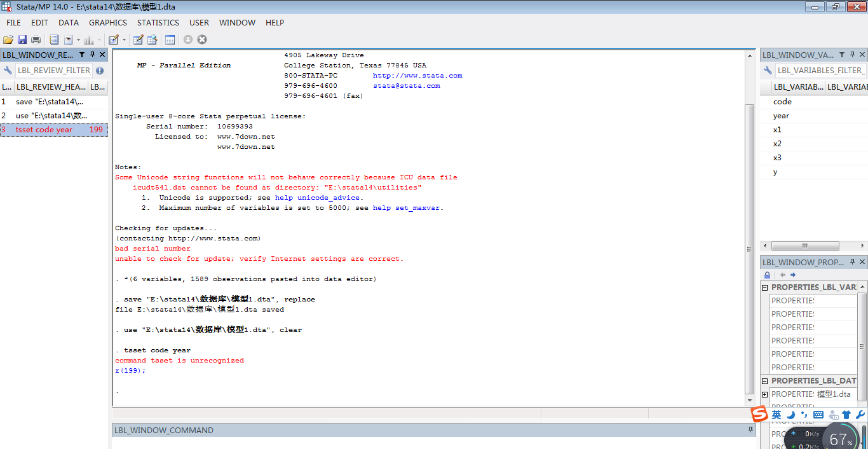
Task: Open the Log notebook icon
Action: 54,39
